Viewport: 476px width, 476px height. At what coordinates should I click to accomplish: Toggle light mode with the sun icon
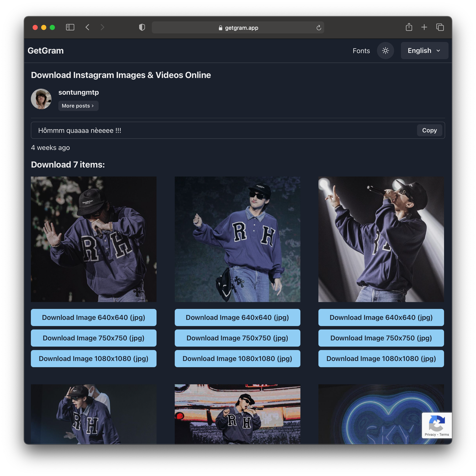[x=385, y=51]
